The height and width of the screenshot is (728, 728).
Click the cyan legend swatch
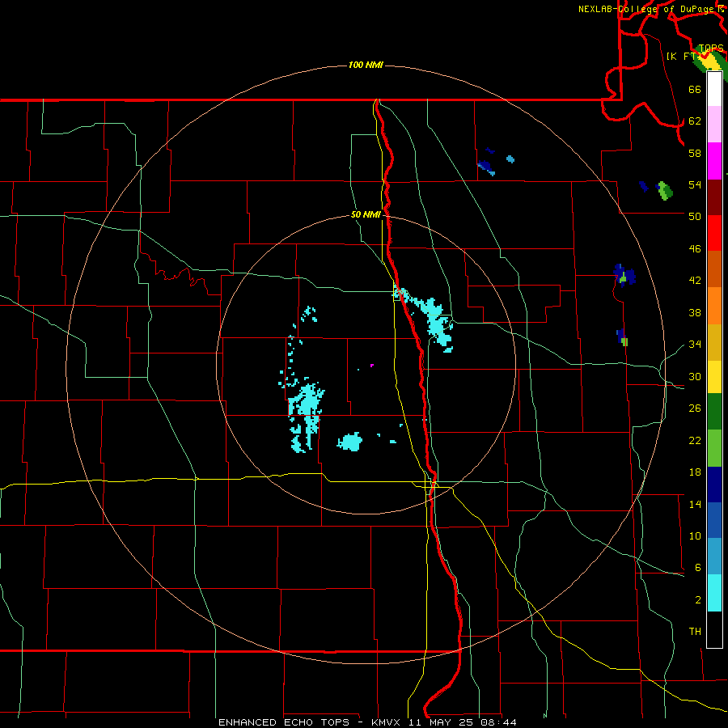pos(714,593)
